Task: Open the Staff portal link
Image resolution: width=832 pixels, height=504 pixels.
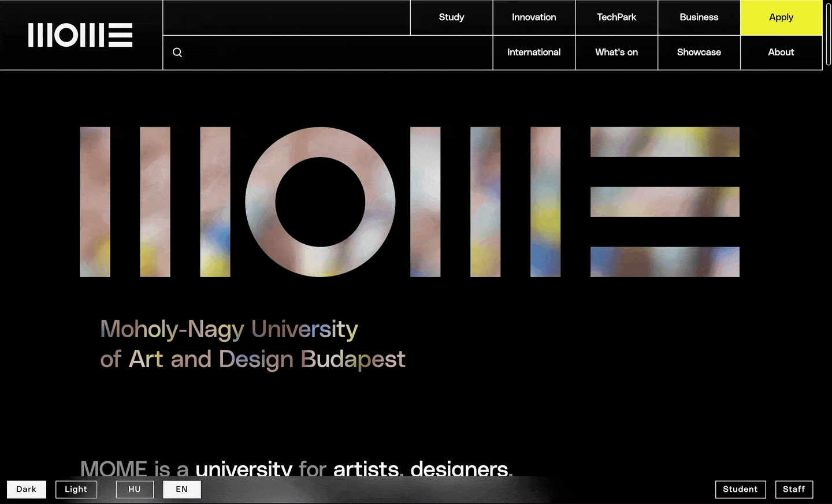Action: coord(794,490)
